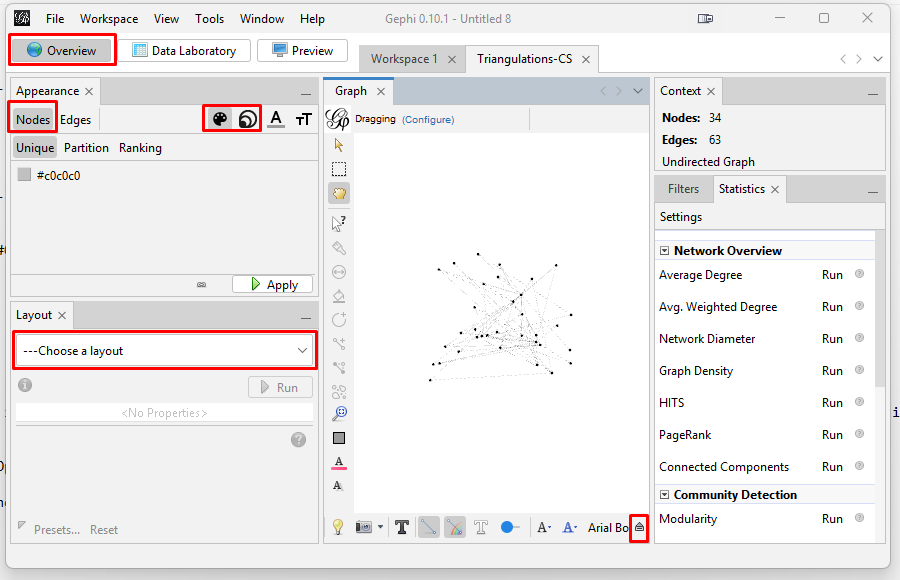Expand the graph bottom settings panel arrow
900x580 pixels.
[x=639, y=527]
